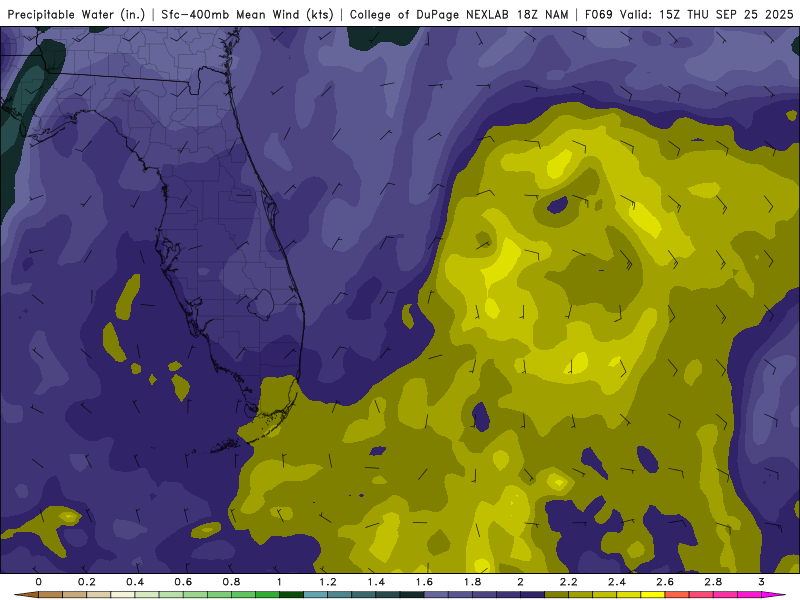Screen dimensions: 800x600
Task: Pick the olive swatch below the 2.2 label
Action: tap(557, 595)
